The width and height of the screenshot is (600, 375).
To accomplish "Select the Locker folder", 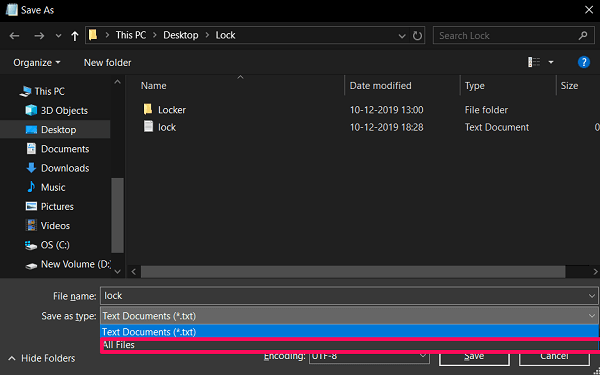I will click(x=172, y=110).
